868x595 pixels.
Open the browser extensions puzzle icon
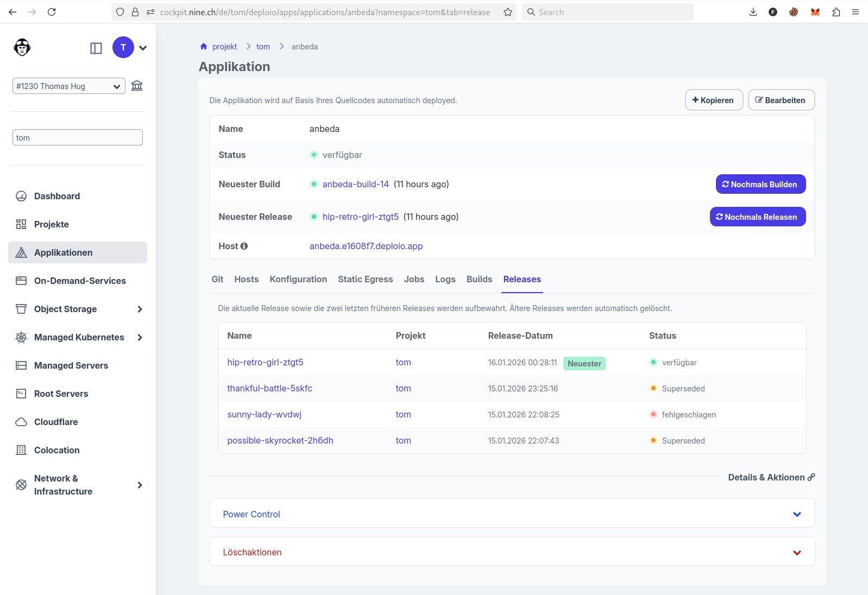[836, 12]
